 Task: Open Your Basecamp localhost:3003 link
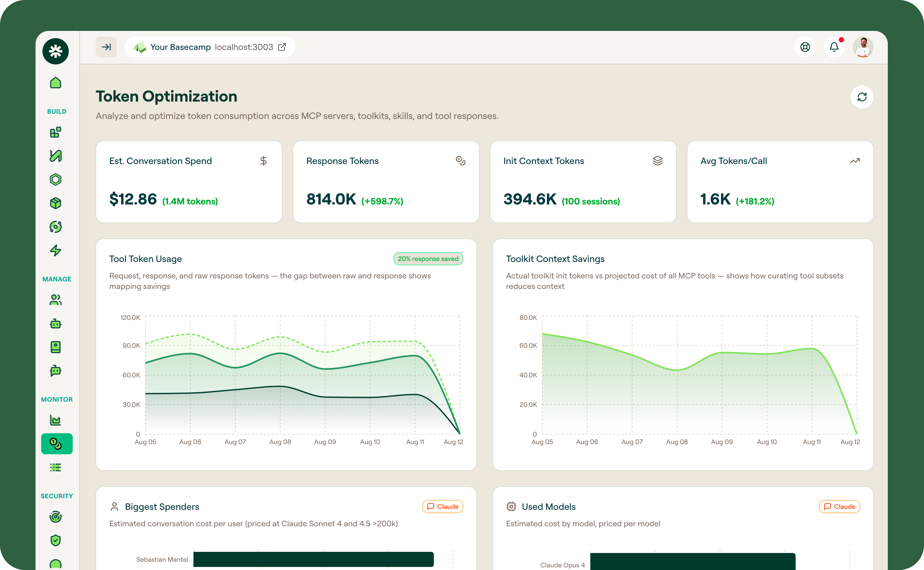pos(210,47)
